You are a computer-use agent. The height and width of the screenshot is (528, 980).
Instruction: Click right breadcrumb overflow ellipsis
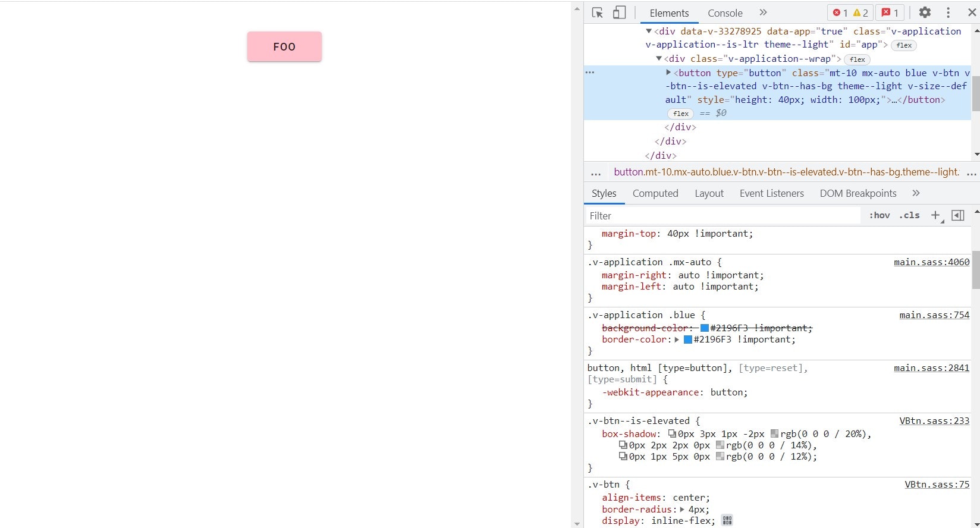click(972, 173)
